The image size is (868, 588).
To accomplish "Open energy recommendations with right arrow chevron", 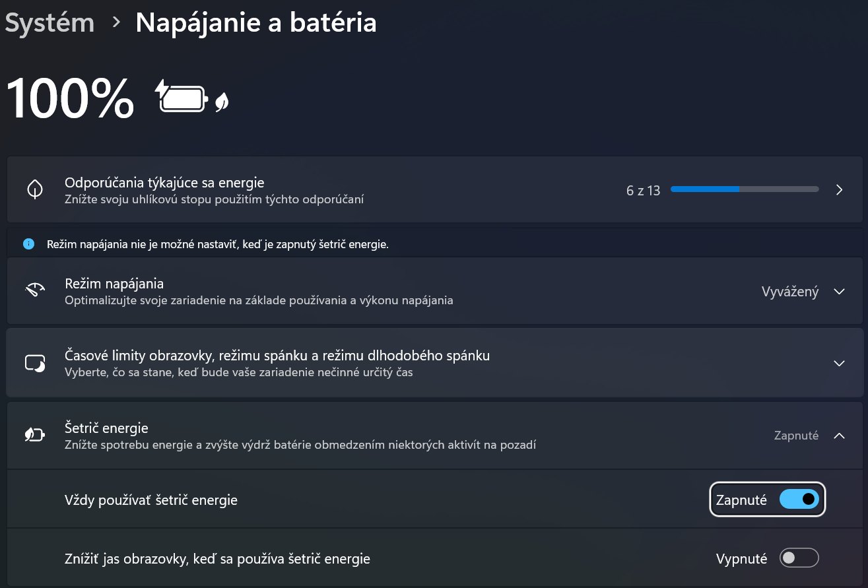I will point(839,190).
